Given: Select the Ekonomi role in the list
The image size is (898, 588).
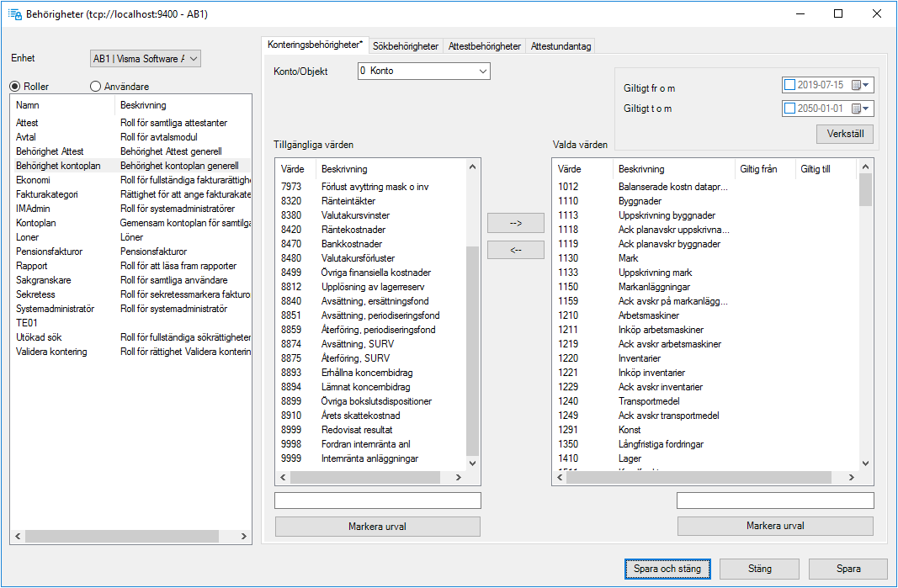Looking at the screenshot, I should click(x=33, y=179).
